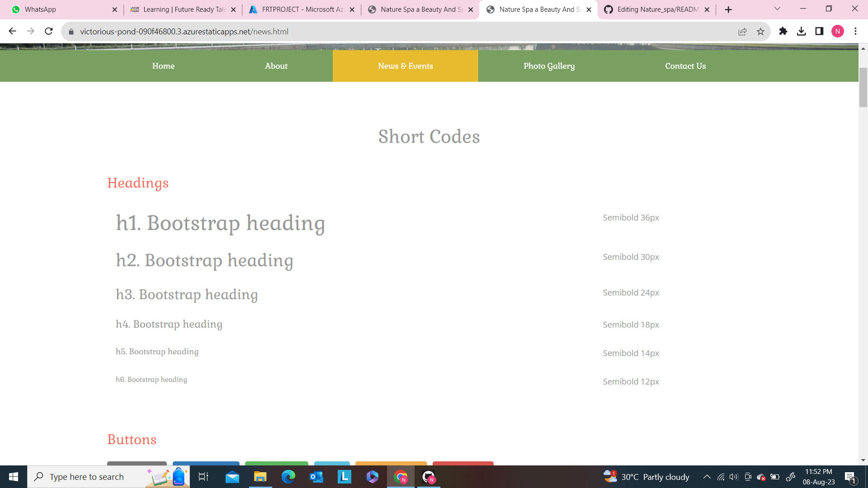Go back to previous page
This screenshot has width=868, height=488.
(12, 31)
